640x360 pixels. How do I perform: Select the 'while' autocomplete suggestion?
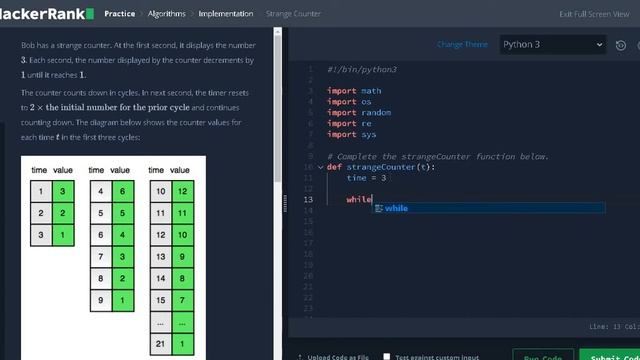tap(488, 208)
